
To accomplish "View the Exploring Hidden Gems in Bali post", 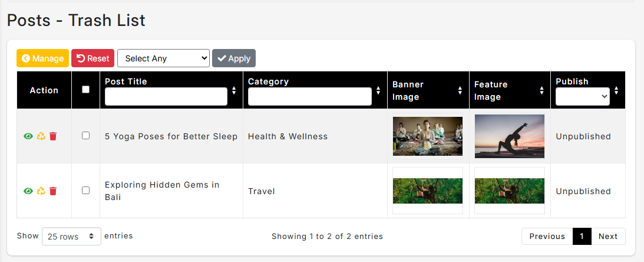I will 28,191.
